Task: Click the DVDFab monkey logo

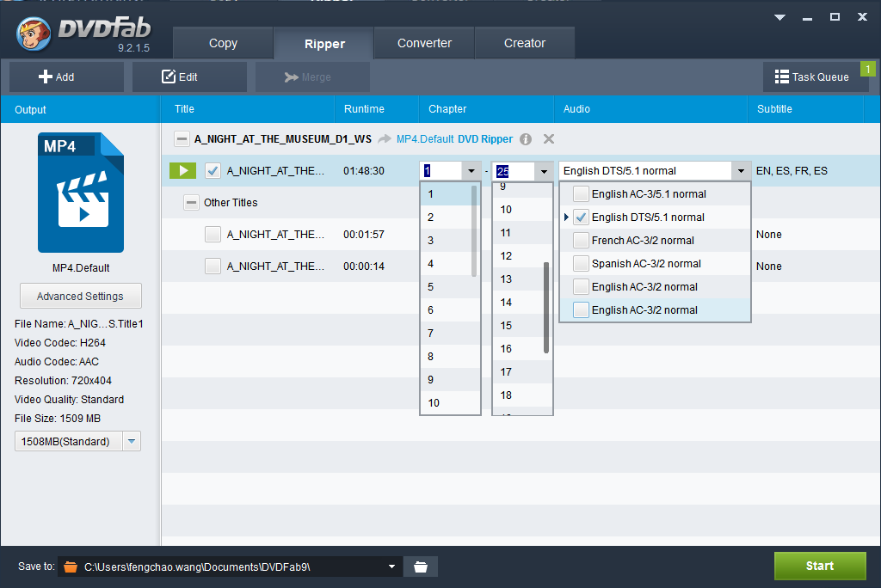Action: (x=33, y=33)
